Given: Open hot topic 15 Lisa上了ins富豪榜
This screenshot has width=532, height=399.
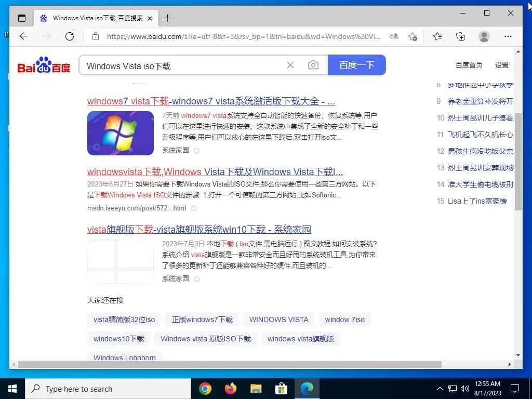Looking at the screenshot, I should (x=477, y=201).
